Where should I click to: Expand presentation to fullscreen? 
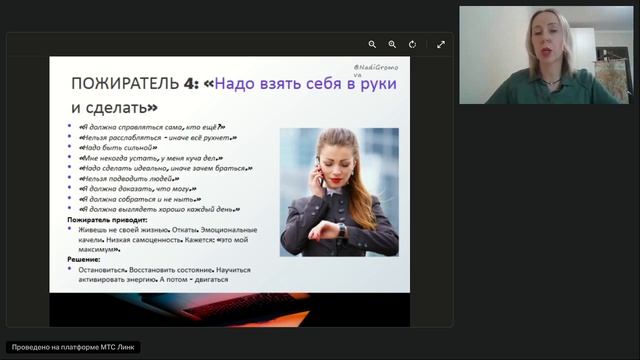click(441, 44)
